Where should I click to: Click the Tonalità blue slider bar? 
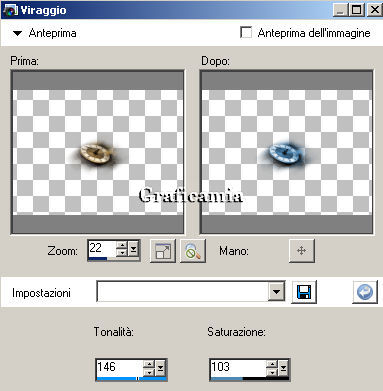pyautogui.click(x=131, y=379)
